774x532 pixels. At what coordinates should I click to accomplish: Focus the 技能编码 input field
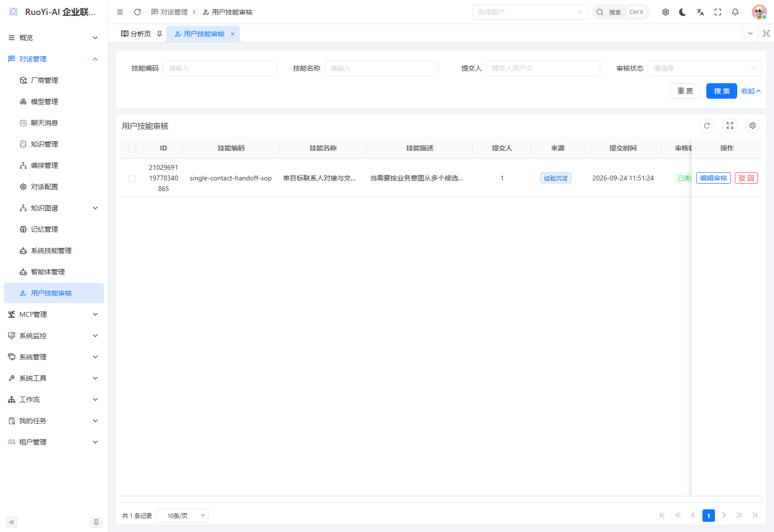click(220, 68)
